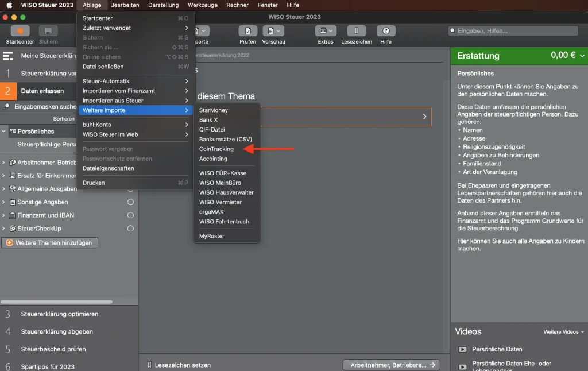588x371 pixels.
Task: Click the status circle next to SteuerCheckUp
Action: tap(130, 229)
